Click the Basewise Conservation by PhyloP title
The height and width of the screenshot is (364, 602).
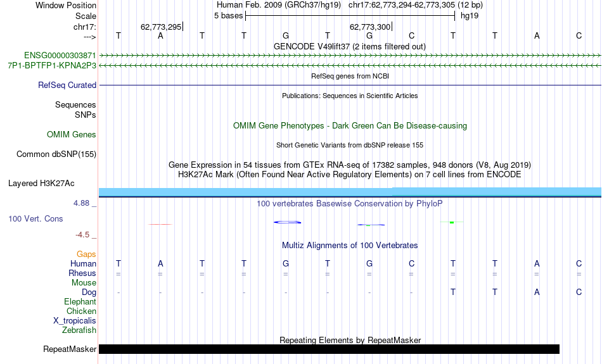coord(350,203)
